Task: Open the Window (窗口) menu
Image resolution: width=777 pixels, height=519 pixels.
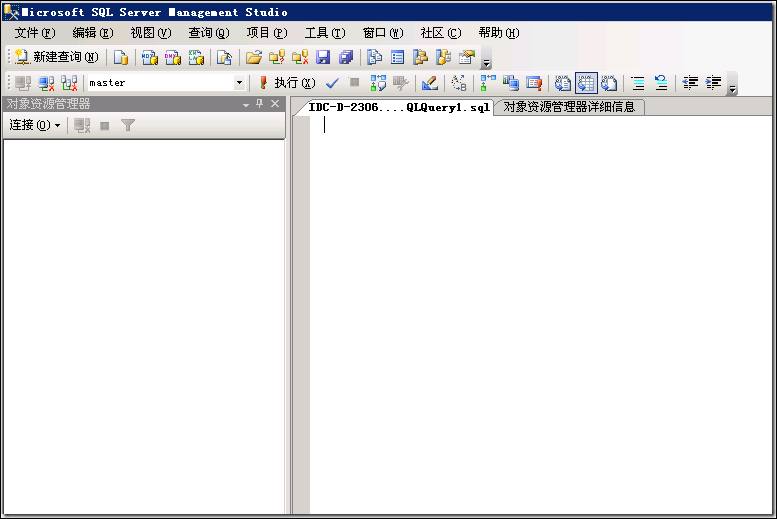Action: pyautogui.click(x=383, y=33)
